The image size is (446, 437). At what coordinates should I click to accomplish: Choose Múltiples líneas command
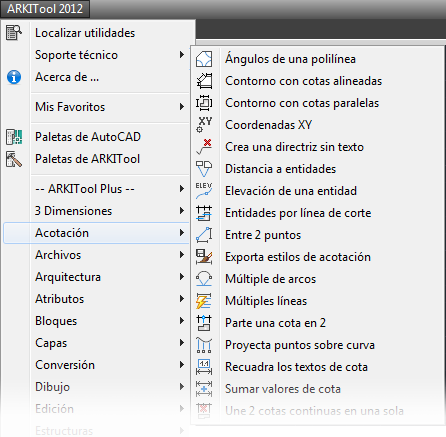tap(266, 301)
